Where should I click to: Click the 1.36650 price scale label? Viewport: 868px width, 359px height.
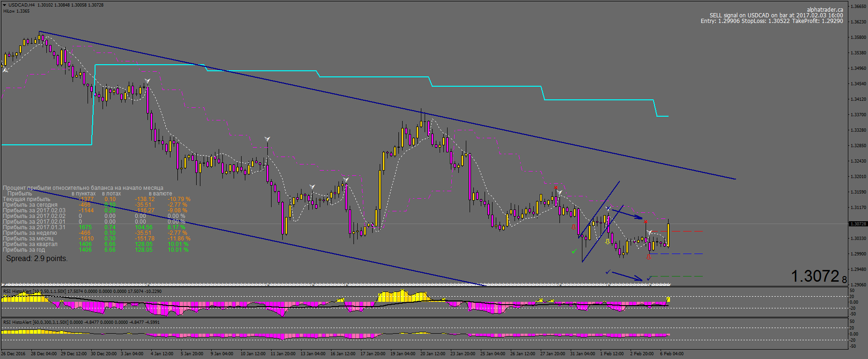[x=858, y=7]
